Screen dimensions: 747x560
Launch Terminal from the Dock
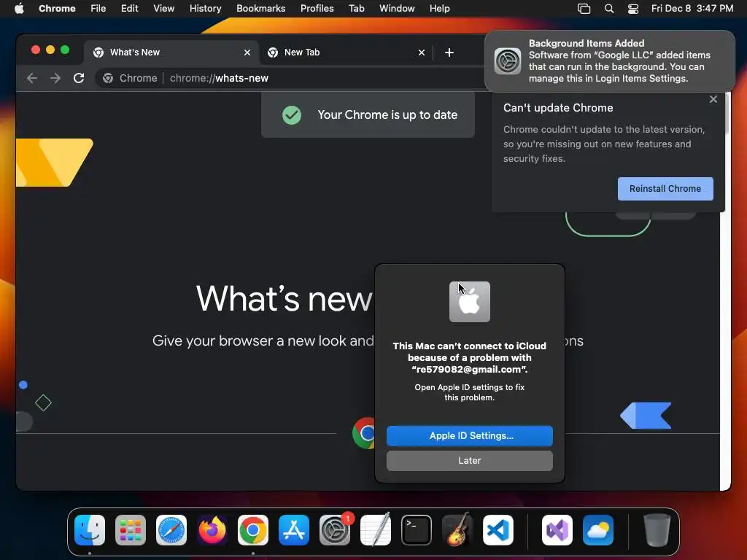417,529
